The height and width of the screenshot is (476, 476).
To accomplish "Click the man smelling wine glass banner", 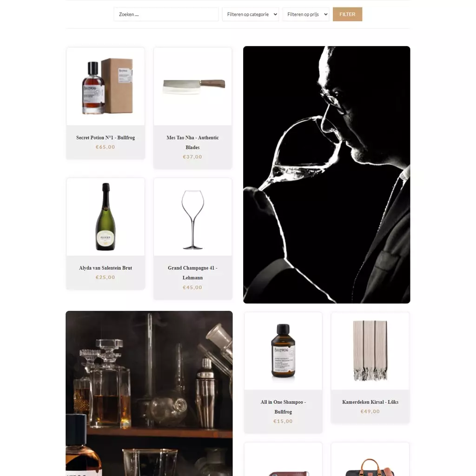I will 327,175.
